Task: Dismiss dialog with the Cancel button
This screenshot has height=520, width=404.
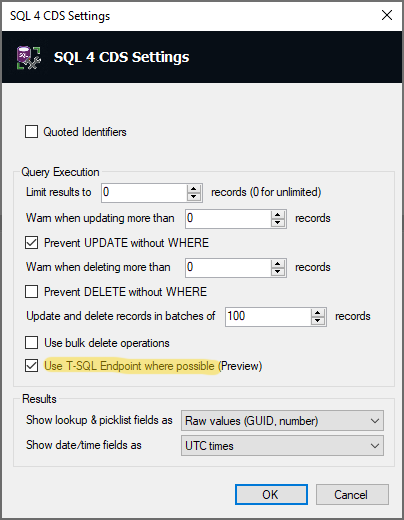Action: pyautogui.click(x=352, y=495)
